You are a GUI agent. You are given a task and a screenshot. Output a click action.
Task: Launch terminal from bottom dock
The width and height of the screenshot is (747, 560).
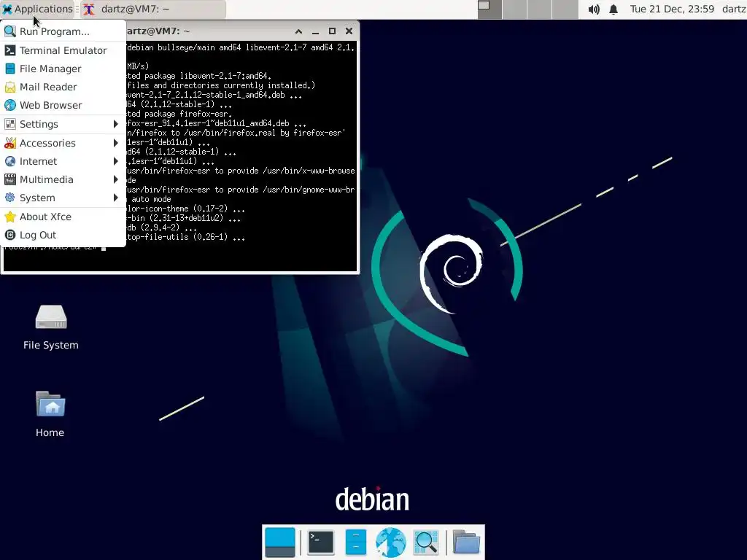[321, 542]
